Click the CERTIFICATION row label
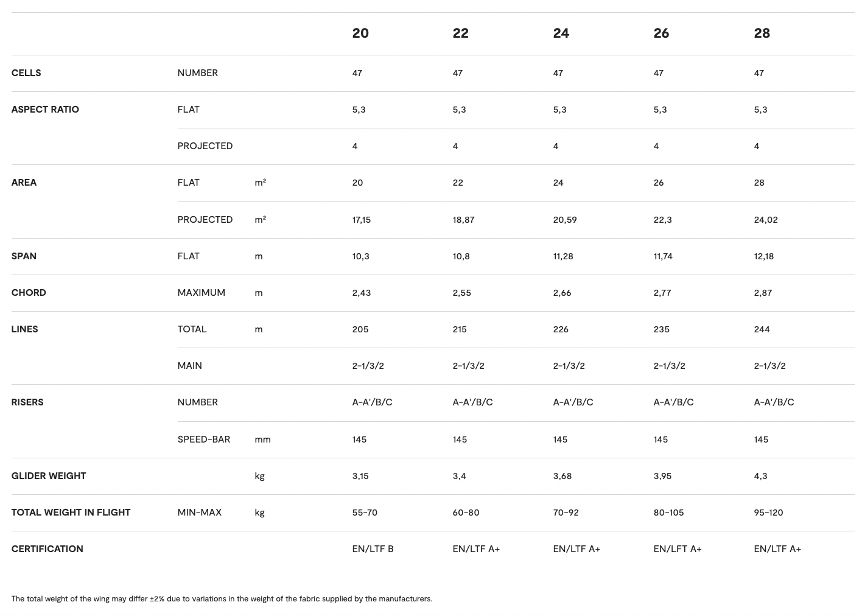The image size is (862, 616). click(47, 549)
